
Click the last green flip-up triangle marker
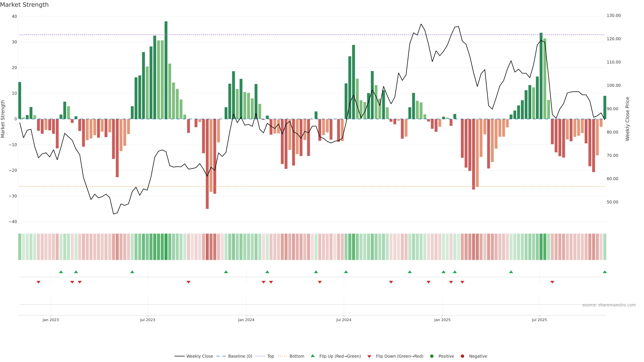[604, 272]
